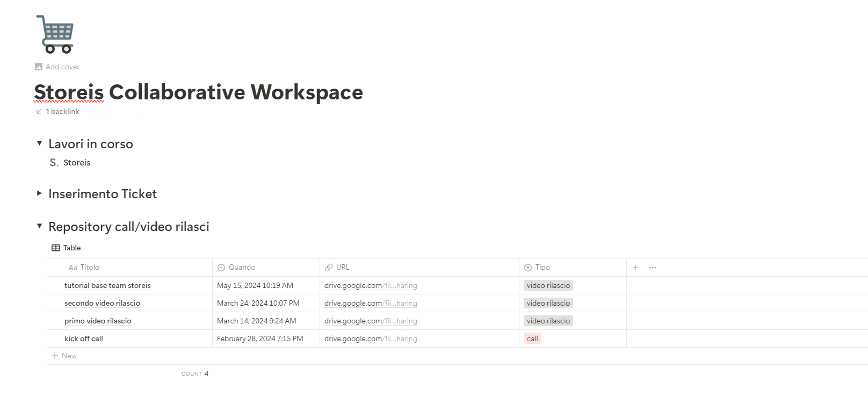Click the Quando column header

pyautogui.click(x=266, y=267)
